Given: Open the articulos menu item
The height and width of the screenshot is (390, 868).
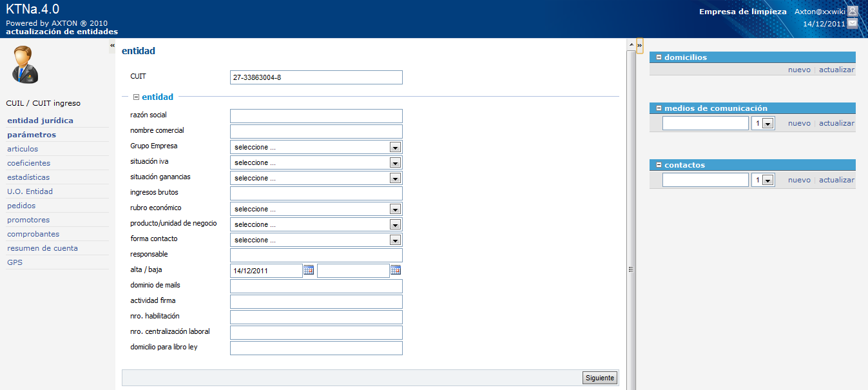Looking at the screenshot, I should (23, 149).
